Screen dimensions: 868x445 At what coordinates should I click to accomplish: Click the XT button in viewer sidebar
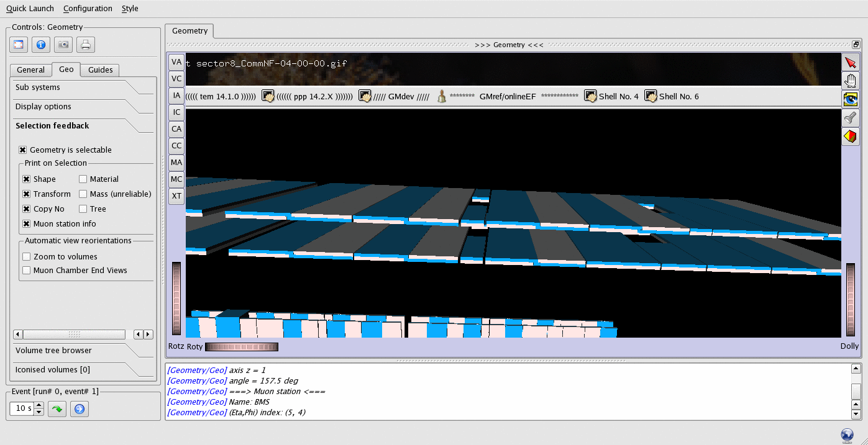pos(176,196)
